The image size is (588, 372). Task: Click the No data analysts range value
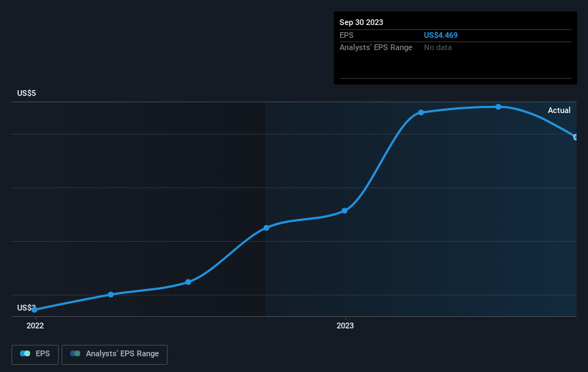coord(438,48)
